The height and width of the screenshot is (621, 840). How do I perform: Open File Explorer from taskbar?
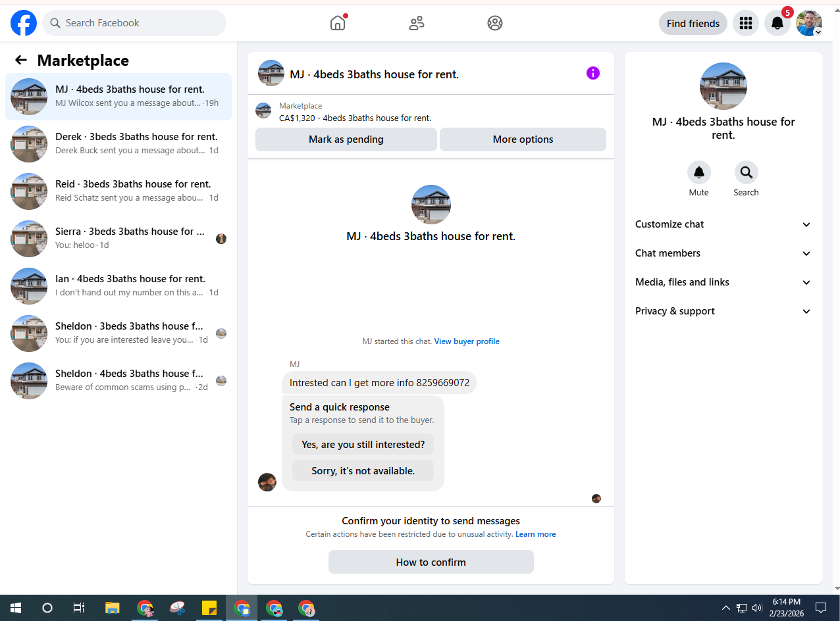(x=113, y=608)
